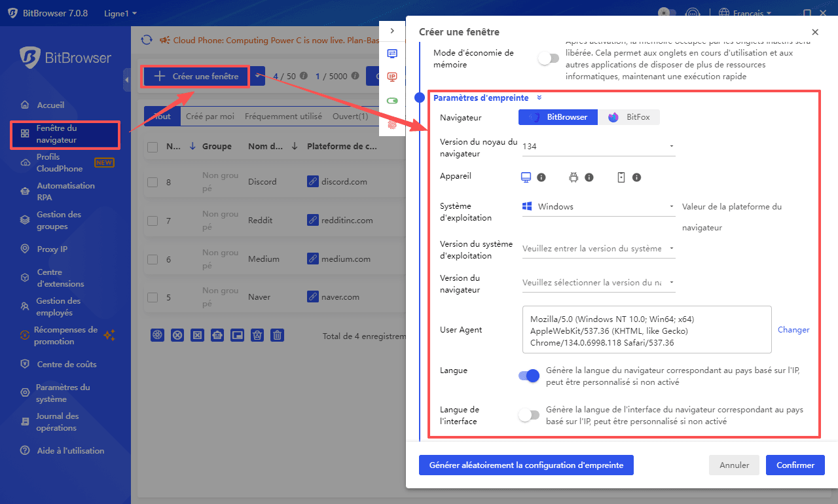838x504 pixels.
Task: Open Proxy IP in the sidebar
Action: (x=52, y=249)
